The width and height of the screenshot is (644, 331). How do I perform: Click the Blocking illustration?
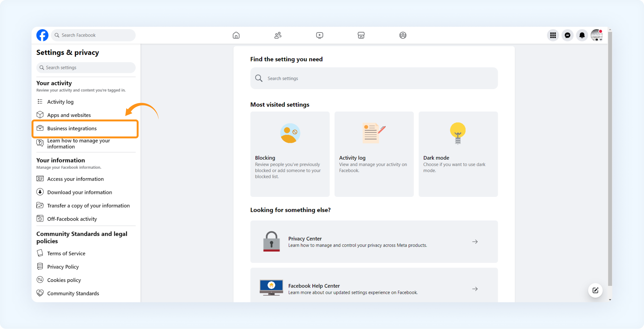tap(290, 133)
